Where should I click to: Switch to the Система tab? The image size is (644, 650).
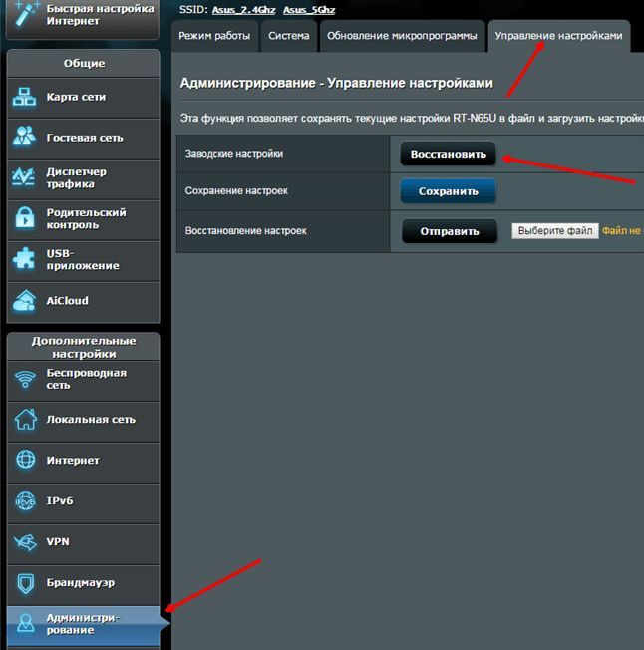pos(289,36)
